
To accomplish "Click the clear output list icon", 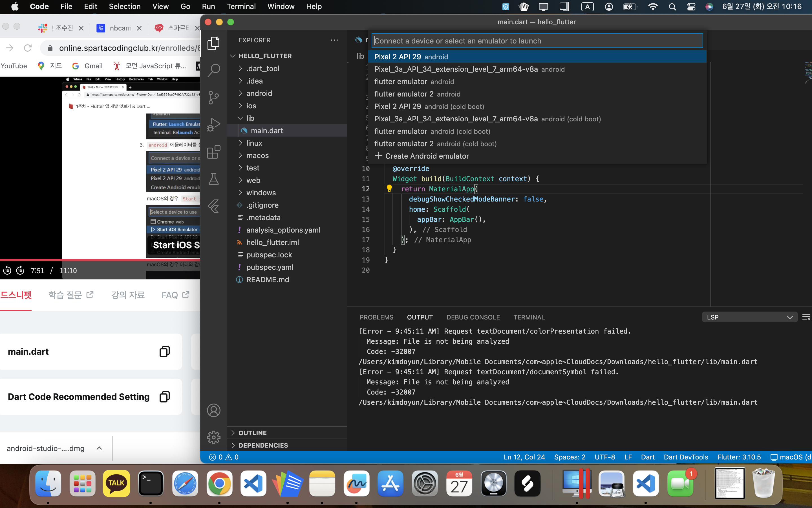I will 806,317.
